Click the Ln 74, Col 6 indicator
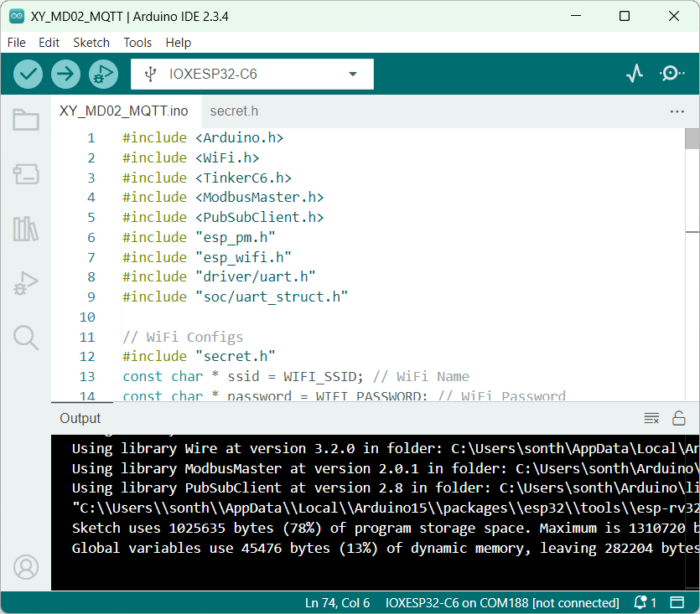 [338, 603]
